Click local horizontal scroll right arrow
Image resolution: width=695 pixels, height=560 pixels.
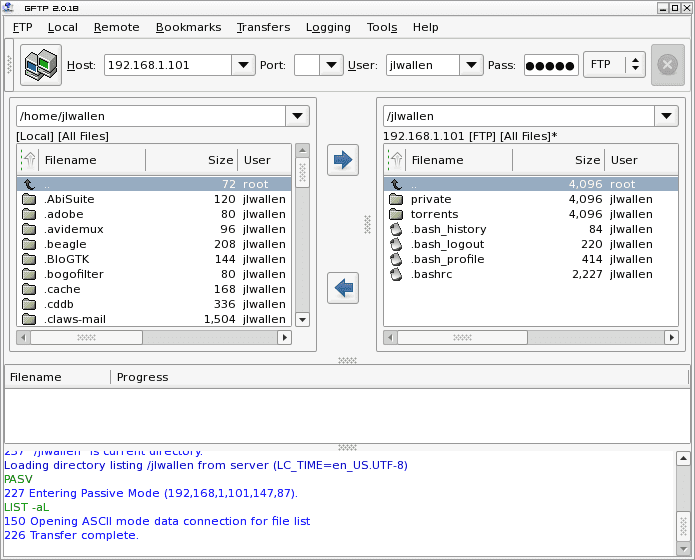285,337
